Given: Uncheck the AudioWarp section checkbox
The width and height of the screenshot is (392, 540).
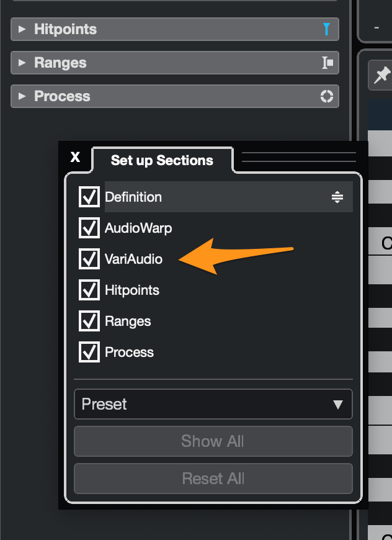Looking at the screenshot, I should (89, 228).
